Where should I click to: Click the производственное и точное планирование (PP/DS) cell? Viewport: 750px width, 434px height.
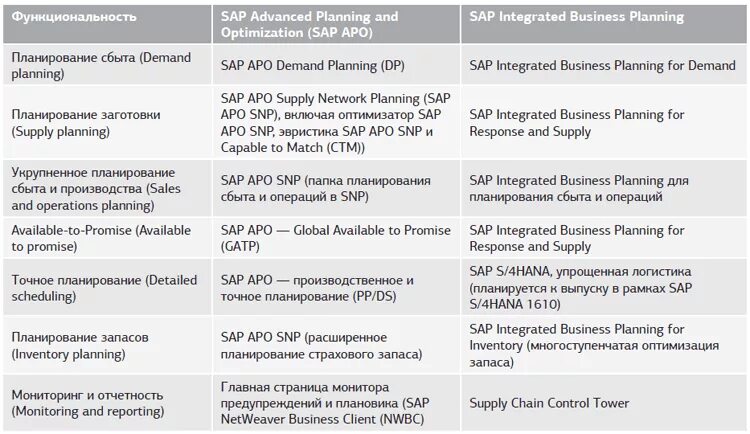(336, 288)
